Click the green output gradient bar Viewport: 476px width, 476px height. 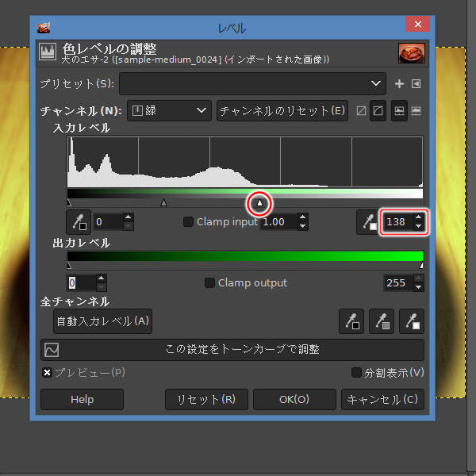[x=245, y=256]
